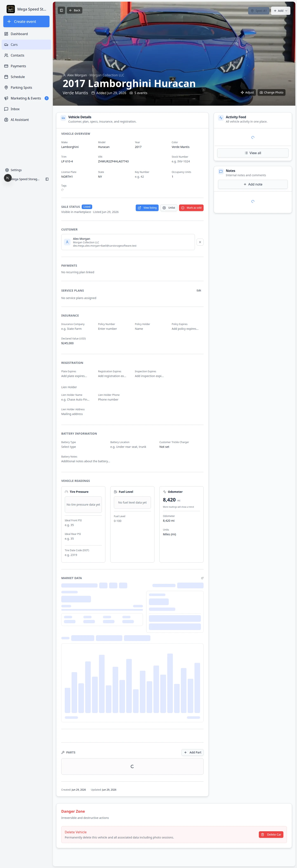Open Contacts page

(26, 55)
